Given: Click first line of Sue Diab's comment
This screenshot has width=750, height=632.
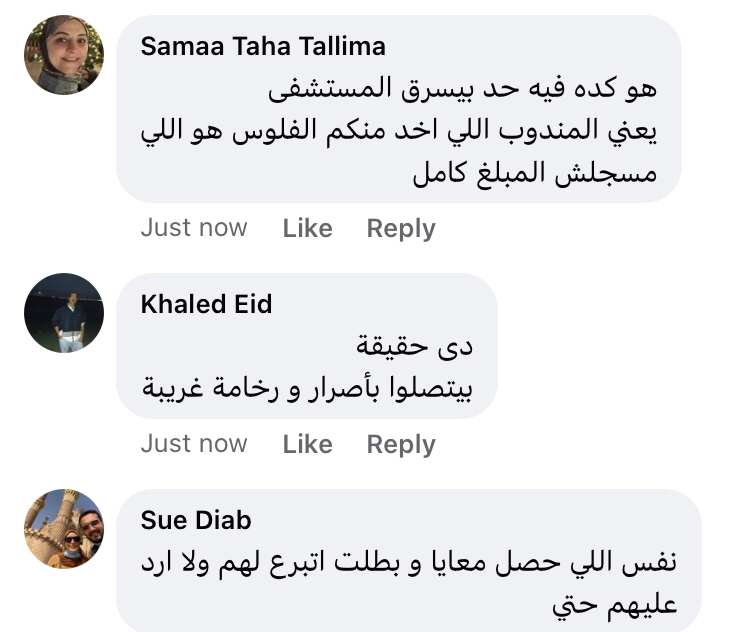Looking at the screenshot, I should [409, 562].
